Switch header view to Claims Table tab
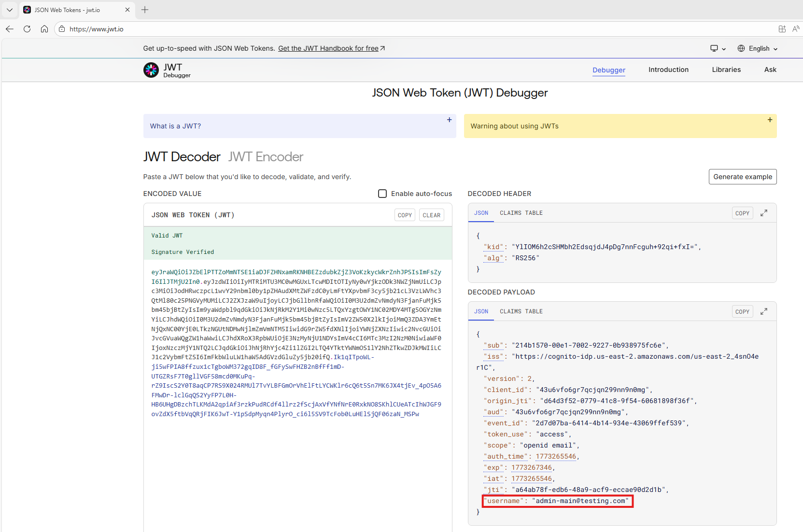The width and height of the screenshot is (803, 532). tap(521, 213)
